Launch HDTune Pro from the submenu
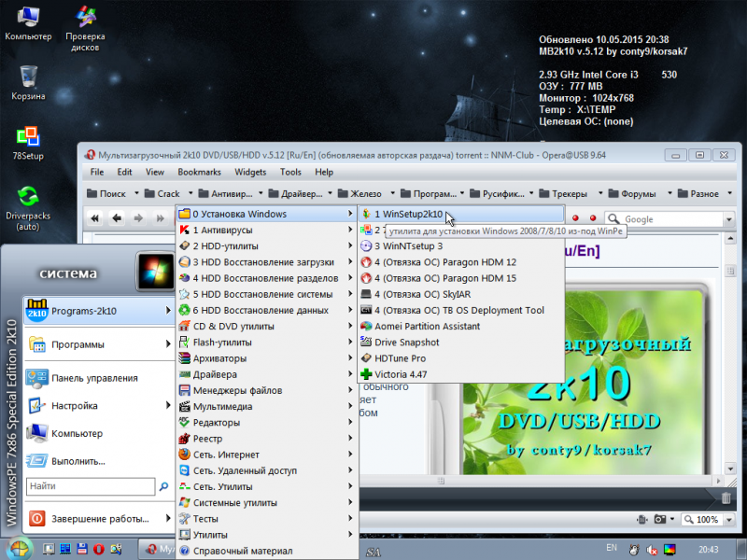The height and width of the screenshot is (560, 747). [x=460, y=358]
